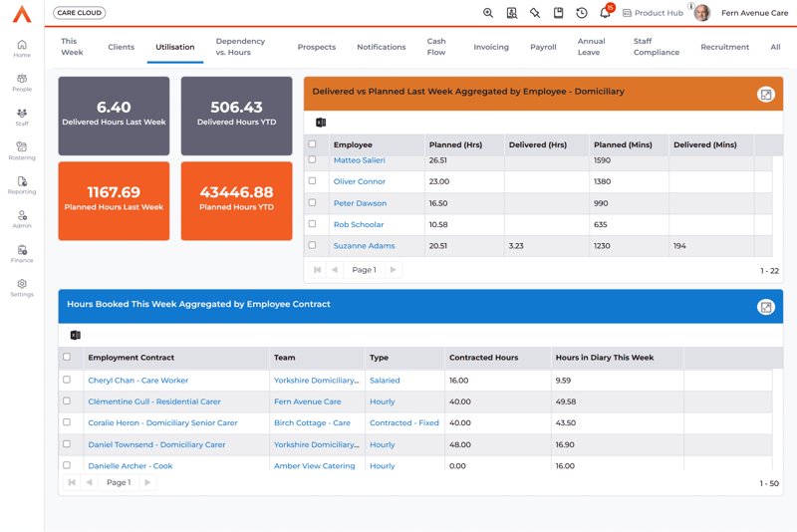Expand the Hours Booked panel fullscreen
This screenshot has height=532, width=797.
[765, 307]
